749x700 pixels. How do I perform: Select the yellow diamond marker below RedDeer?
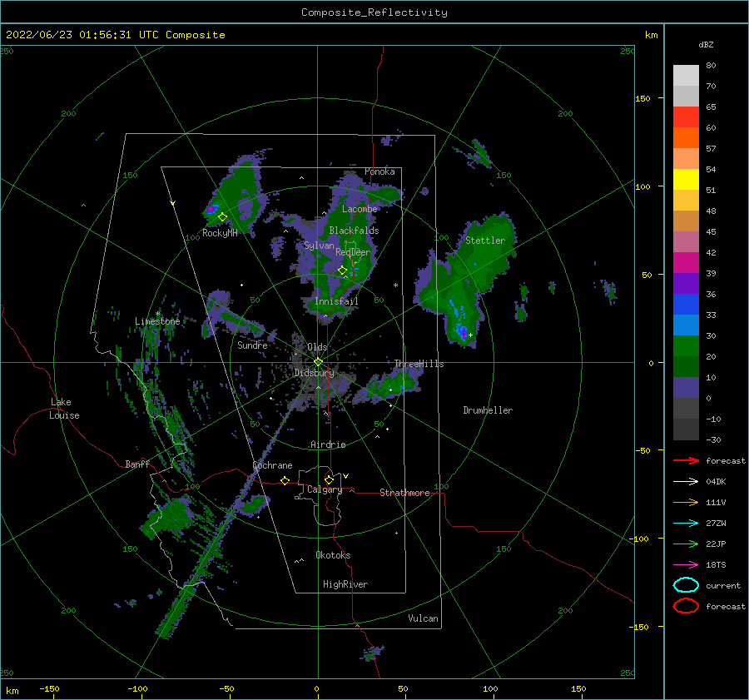pyautogui.click(x=342, y=271)
